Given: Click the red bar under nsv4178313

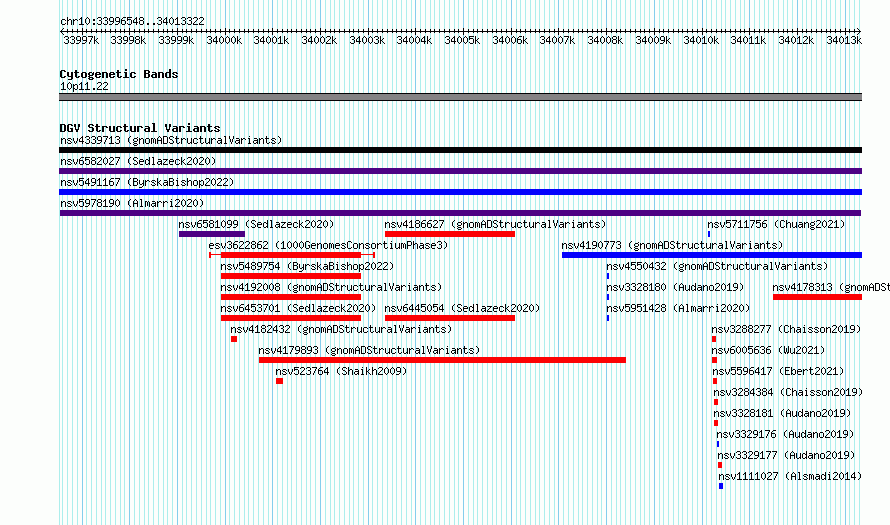Looking at the screenshot, I should coord(817,297).
